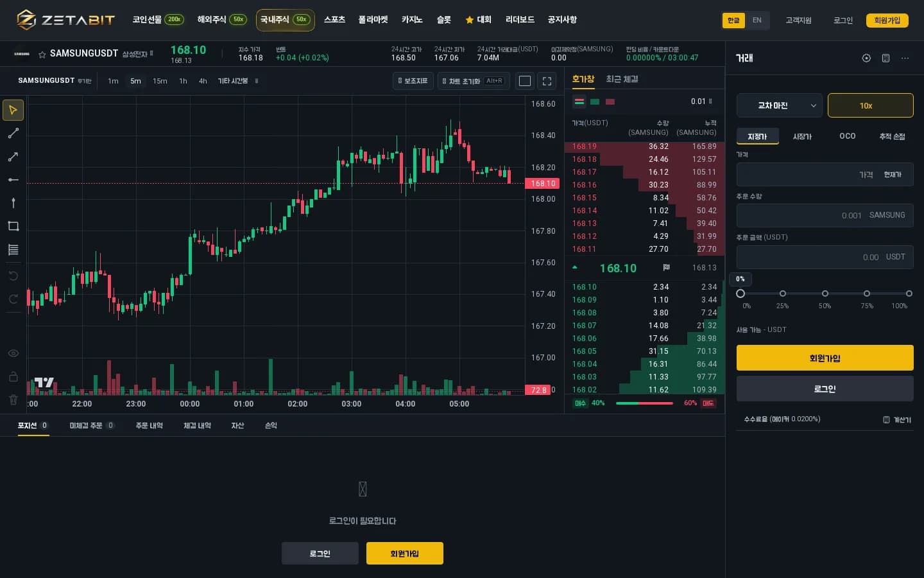
Task: Set chart interval to 4h
Action: pos(203,81)
